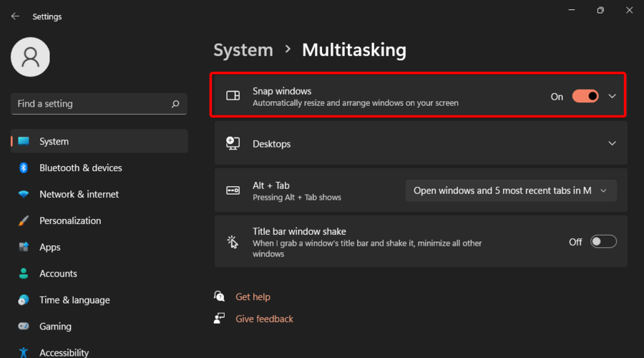Click the Give feedback link

point(264,319)
